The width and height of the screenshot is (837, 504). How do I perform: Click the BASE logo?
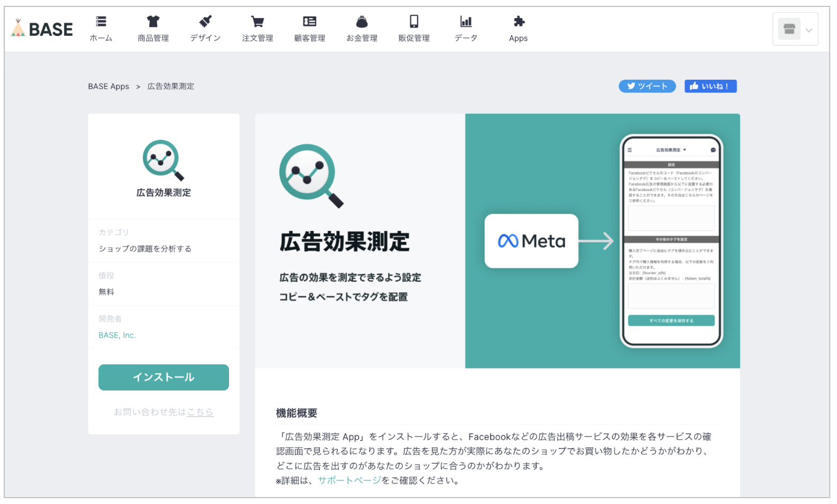pos(42,29)
